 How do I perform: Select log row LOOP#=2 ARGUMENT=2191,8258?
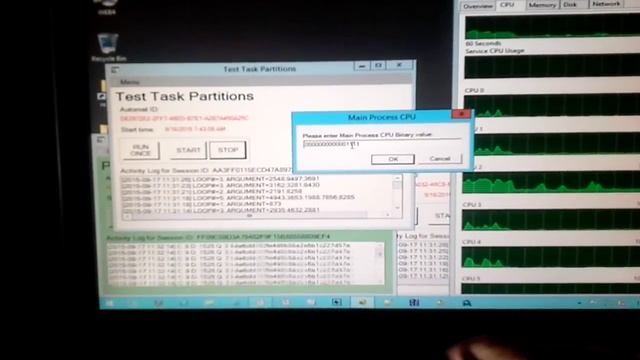pyautogui.click(x=212, y=191)
